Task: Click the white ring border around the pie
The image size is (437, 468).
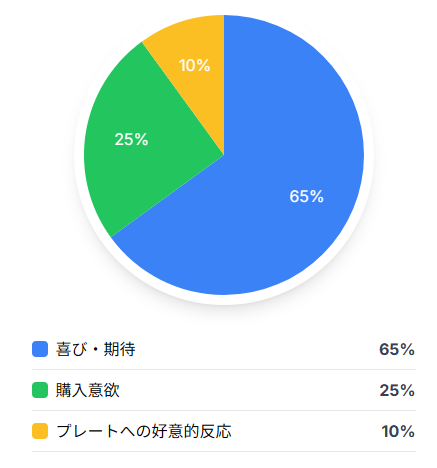Action: point(224,300)
